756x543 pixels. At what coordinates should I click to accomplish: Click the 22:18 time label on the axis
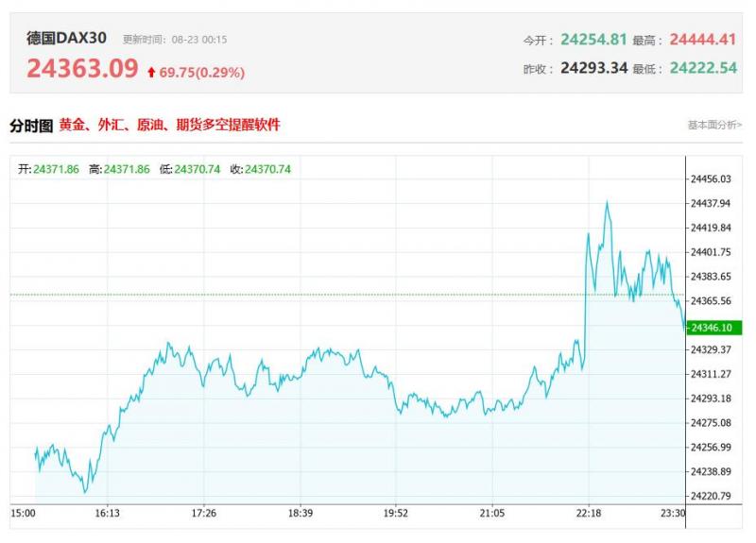click(588, 513)
